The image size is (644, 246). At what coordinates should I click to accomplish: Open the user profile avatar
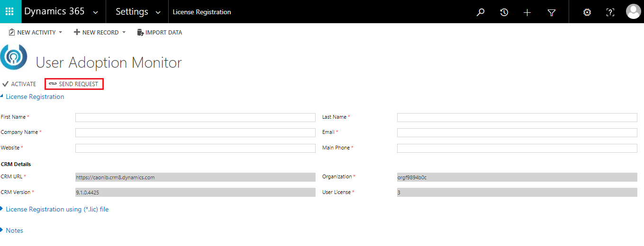(633, 11)
